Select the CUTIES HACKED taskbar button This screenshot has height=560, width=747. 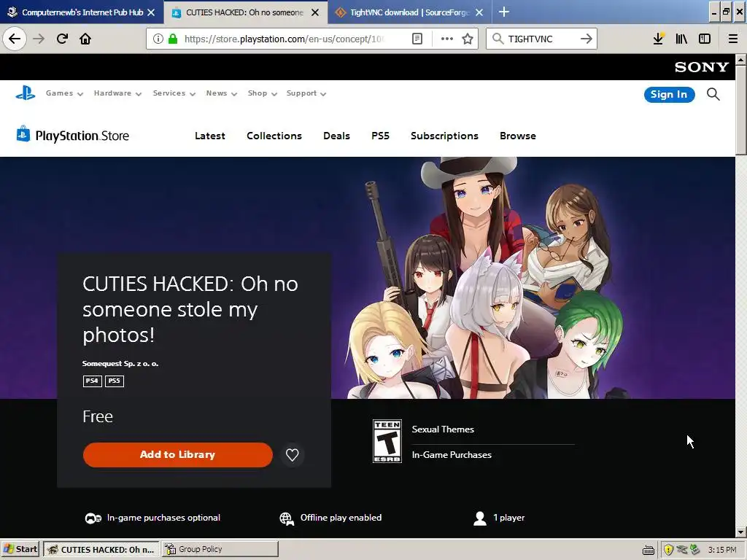pyautogui.click(x=101, y=549)
